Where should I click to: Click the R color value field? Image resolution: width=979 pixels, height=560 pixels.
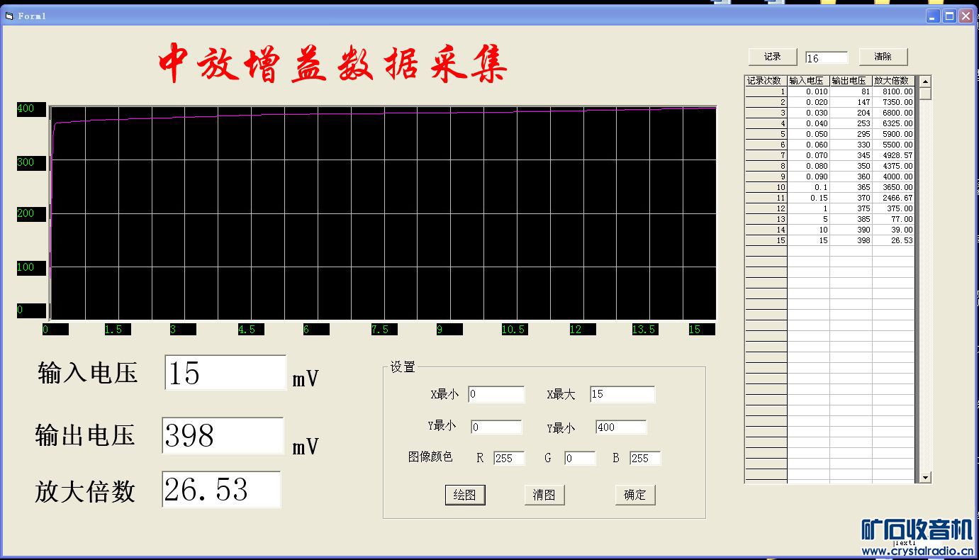(509, 458)
